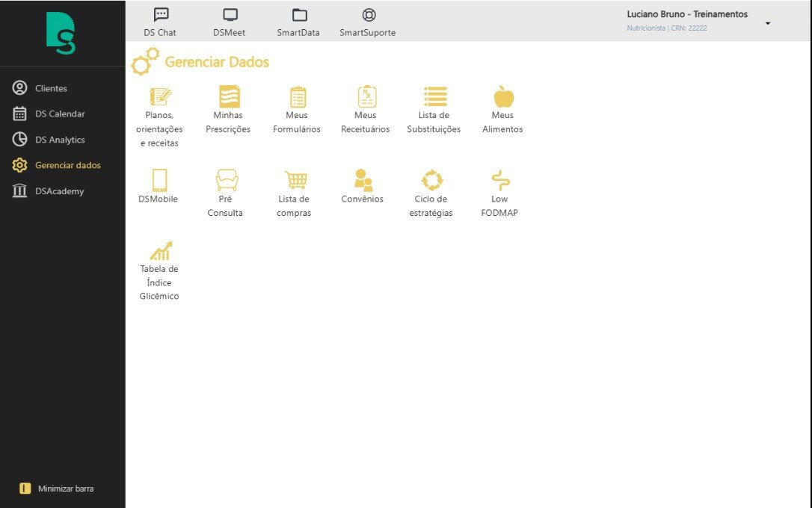Open the DS Chat icon
Image resolution: width=812 pixels, height=508 pixels.
(x=161, y=14)
